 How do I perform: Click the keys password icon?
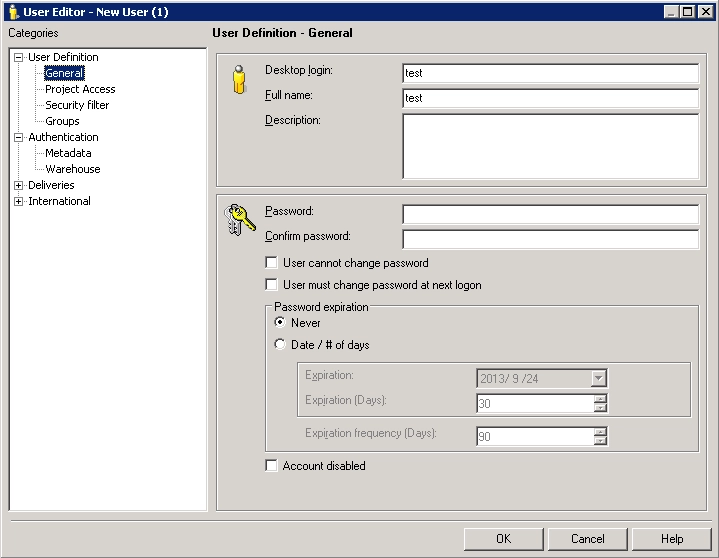click(x=239, y=220)
